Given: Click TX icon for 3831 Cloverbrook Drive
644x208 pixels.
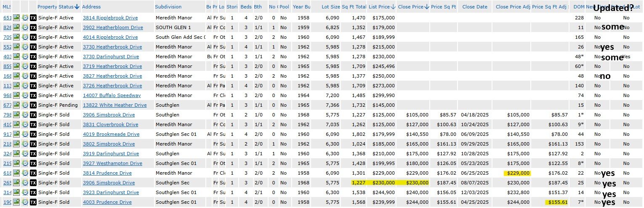Looking at the screenshot, I should click(x=33, y=124).
